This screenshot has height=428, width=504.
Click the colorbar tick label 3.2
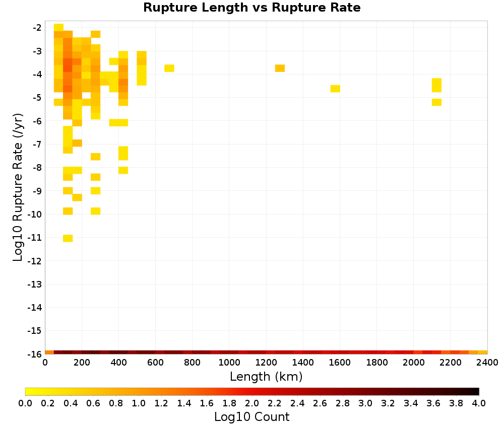point(388,403)
